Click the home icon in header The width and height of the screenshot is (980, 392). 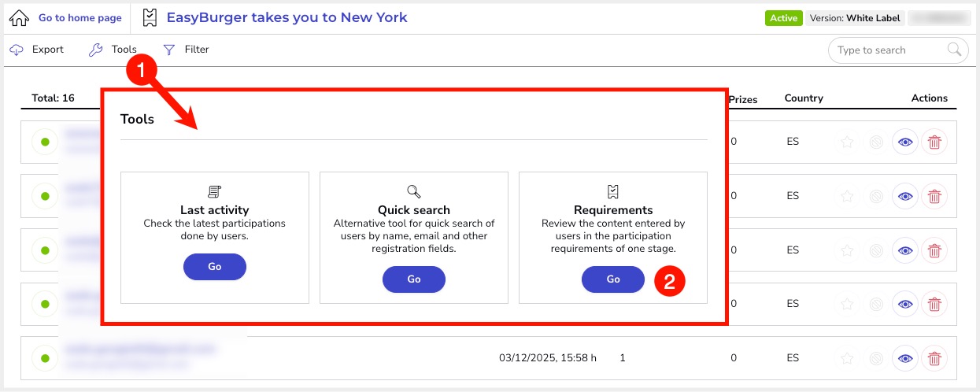19,17
